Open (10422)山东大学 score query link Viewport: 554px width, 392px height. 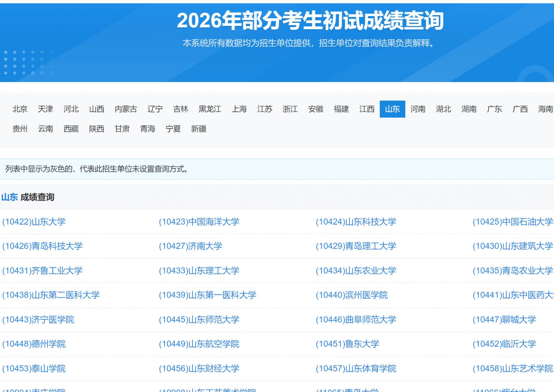tap(34, 222)
